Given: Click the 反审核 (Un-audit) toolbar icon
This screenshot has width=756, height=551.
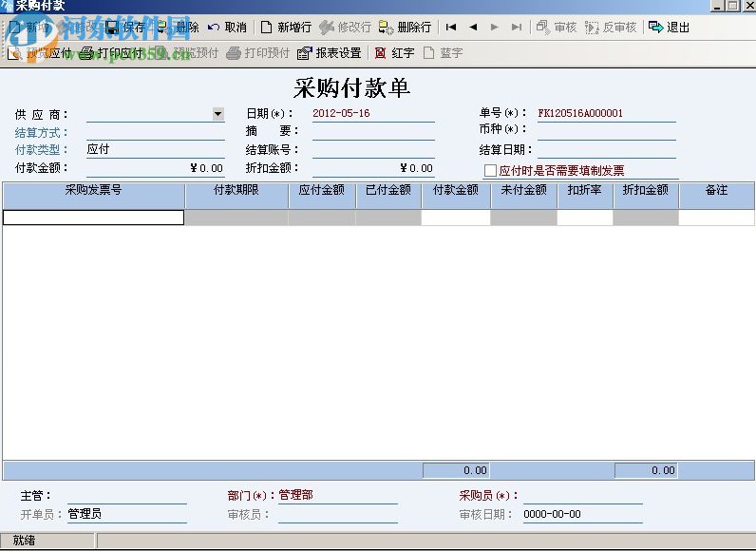Looking at the screenshot, I should [592, 27].
